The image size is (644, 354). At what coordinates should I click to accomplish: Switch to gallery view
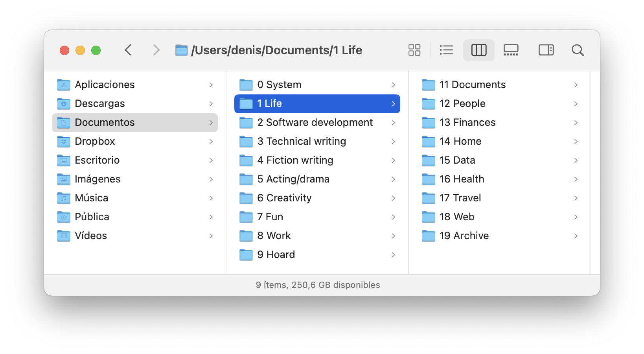[x=511, y=50]
